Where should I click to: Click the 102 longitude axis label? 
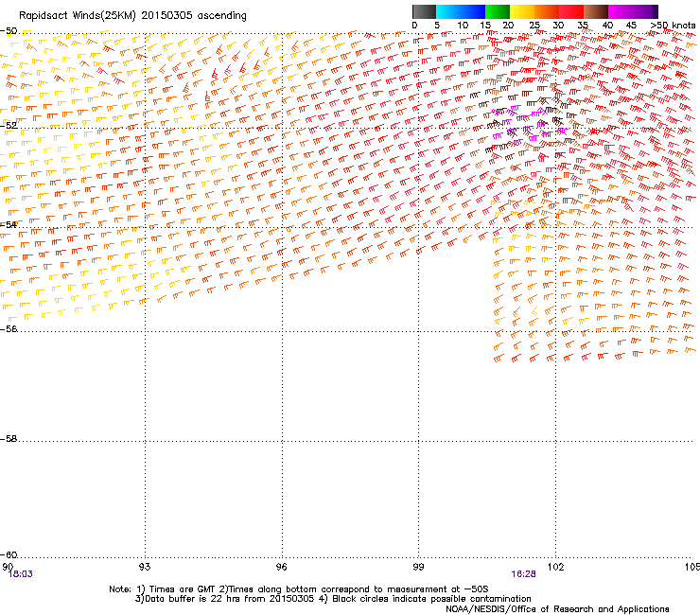point(556,567)
